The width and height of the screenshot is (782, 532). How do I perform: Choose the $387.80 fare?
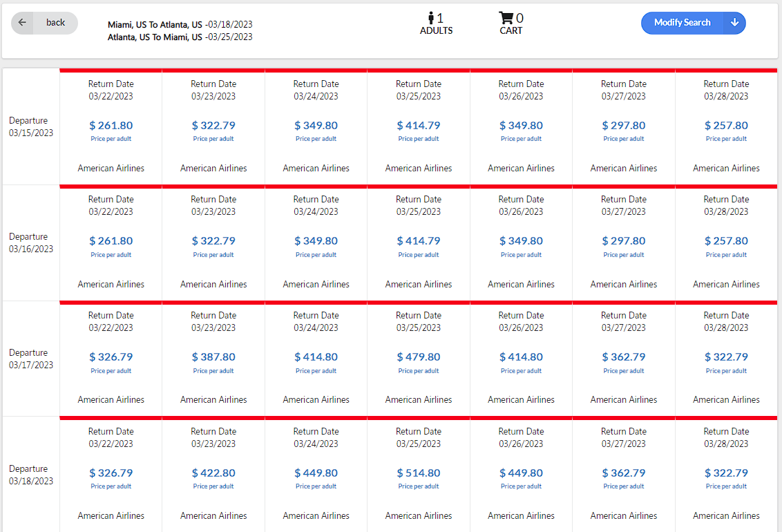coord(213,357)
